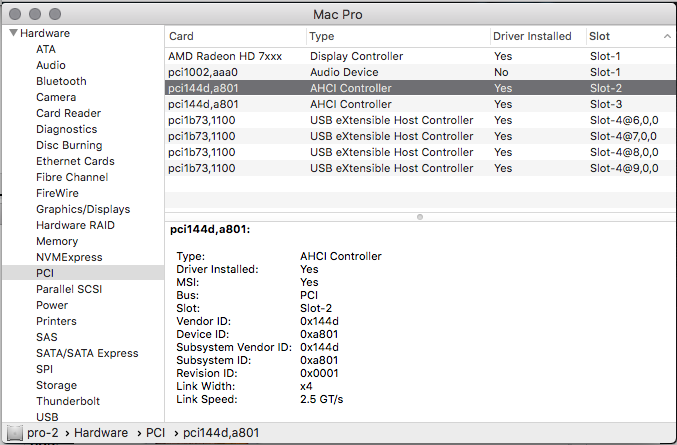The width and height of the screenshot is (677, 445).
Task: Open Storage information
Action: 57,385
